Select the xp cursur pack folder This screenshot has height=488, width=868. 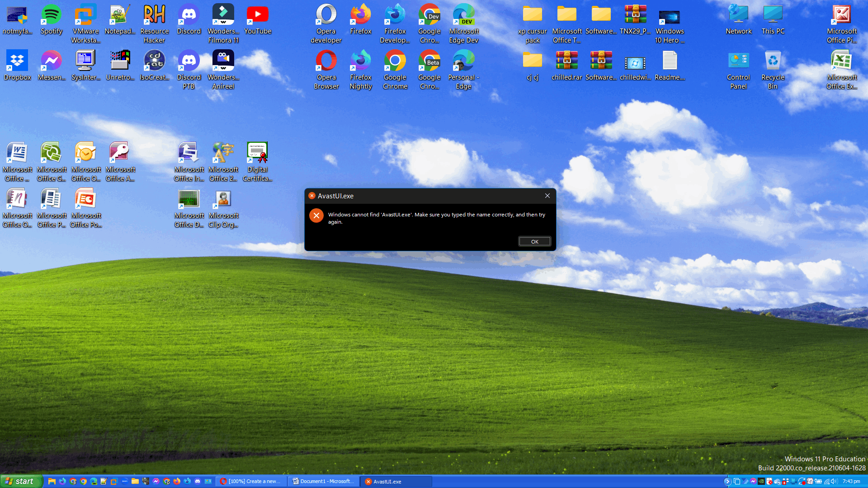click(533, 24)
